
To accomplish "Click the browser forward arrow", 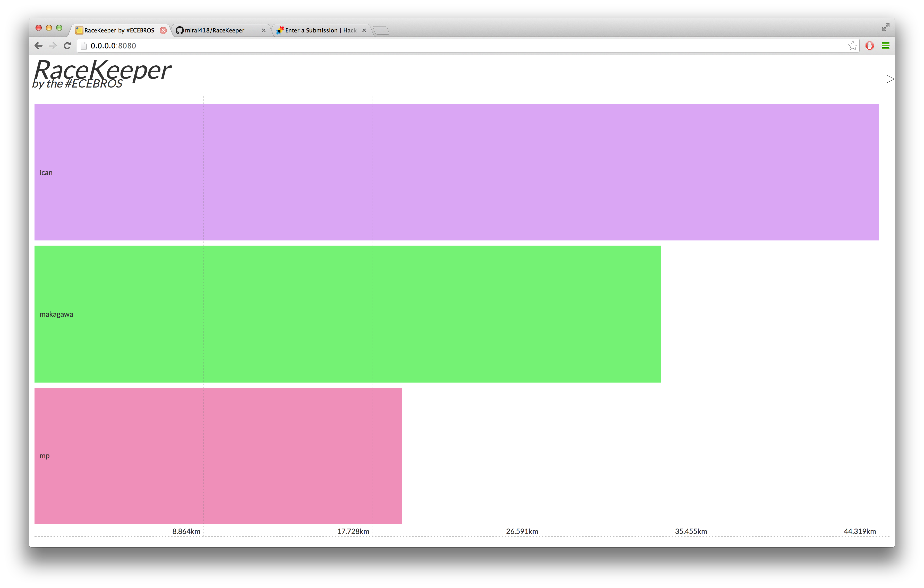I will click(x=53, y=46).
